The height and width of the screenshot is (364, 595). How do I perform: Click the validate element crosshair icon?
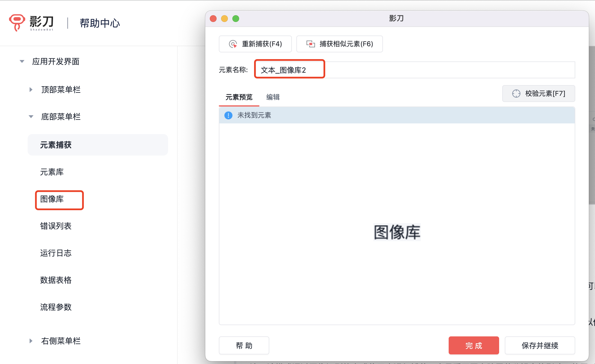click(x=516, y=94)
